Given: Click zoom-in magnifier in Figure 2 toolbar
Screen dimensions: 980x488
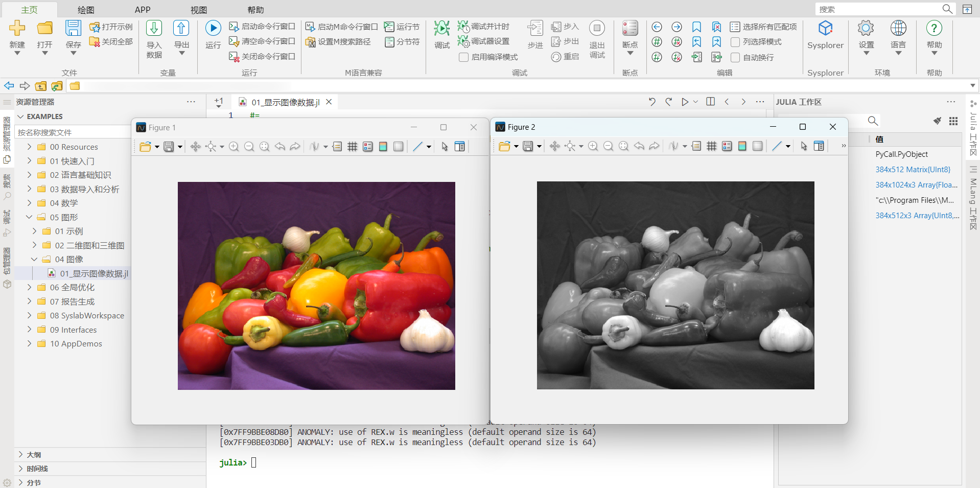Looking at the screenshot, I should pos(593,147).
